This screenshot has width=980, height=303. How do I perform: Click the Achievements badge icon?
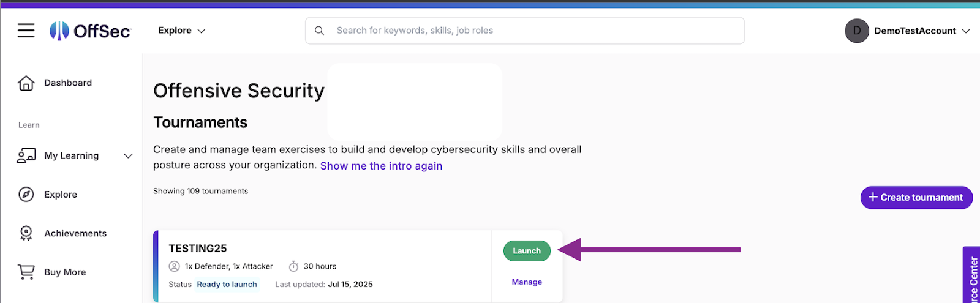pos(26,233)
